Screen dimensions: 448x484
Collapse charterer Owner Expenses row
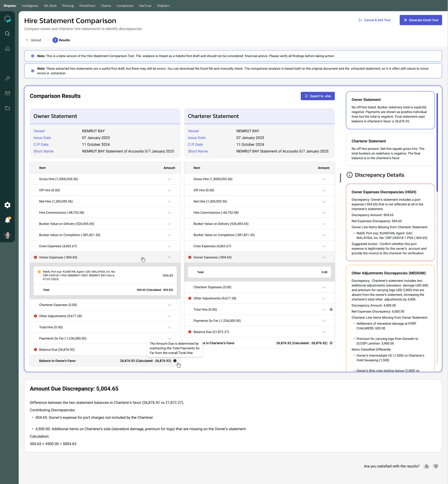click(x=324, y=257)
